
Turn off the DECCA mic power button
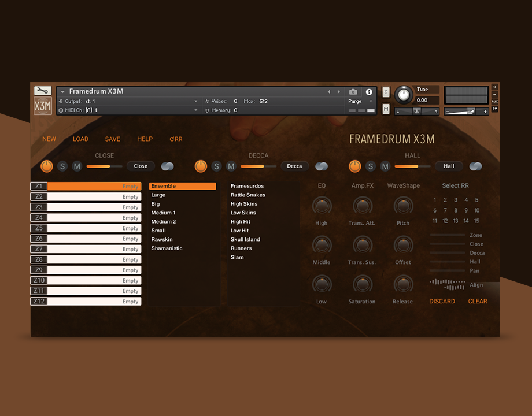click(x=201, y=166)
